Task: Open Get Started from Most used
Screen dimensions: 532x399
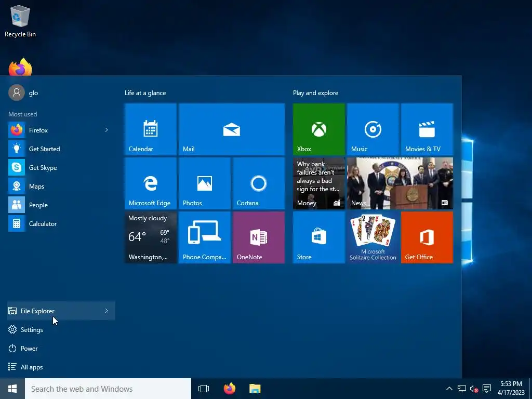Action: coord(61,149)
